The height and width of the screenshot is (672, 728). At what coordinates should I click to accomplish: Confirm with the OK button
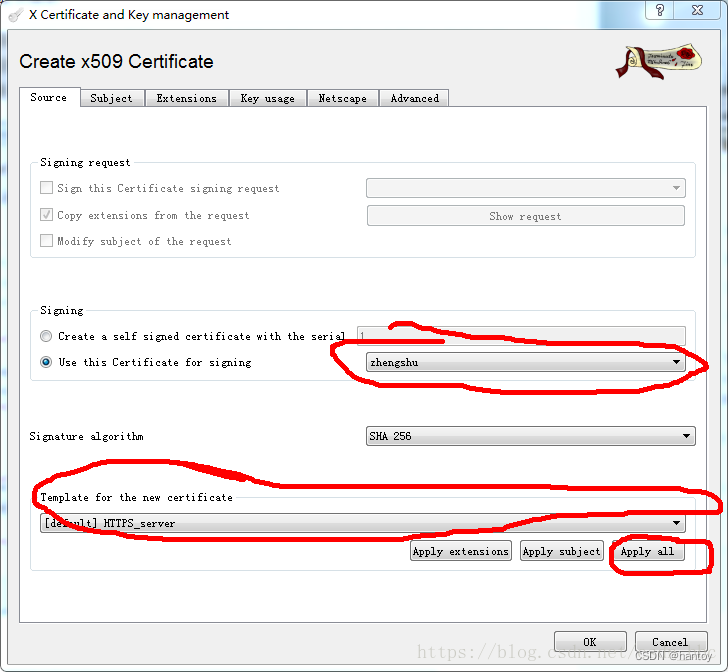tap(590, 642)
